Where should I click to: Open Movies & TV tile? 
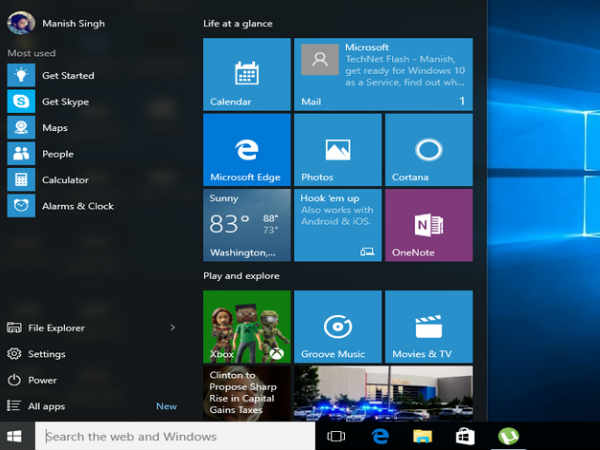(428, 326)
